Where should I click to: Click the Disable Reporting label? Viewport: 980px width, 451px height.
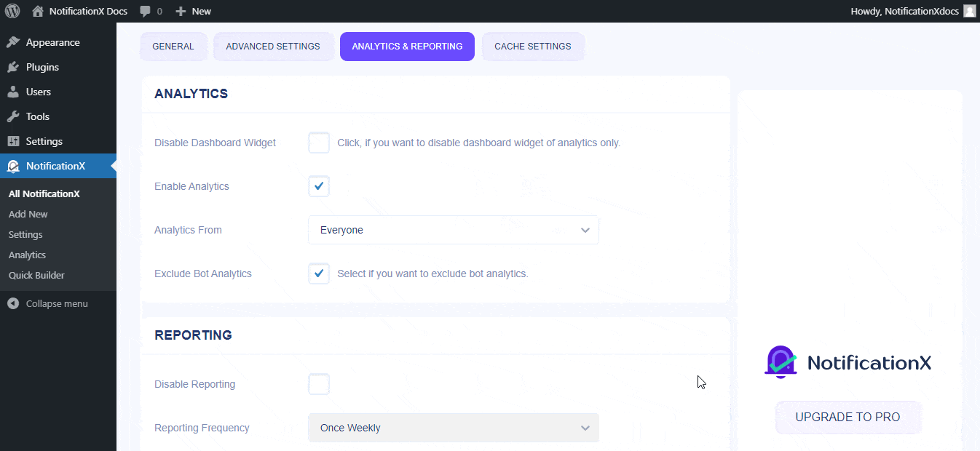point(195,384)
